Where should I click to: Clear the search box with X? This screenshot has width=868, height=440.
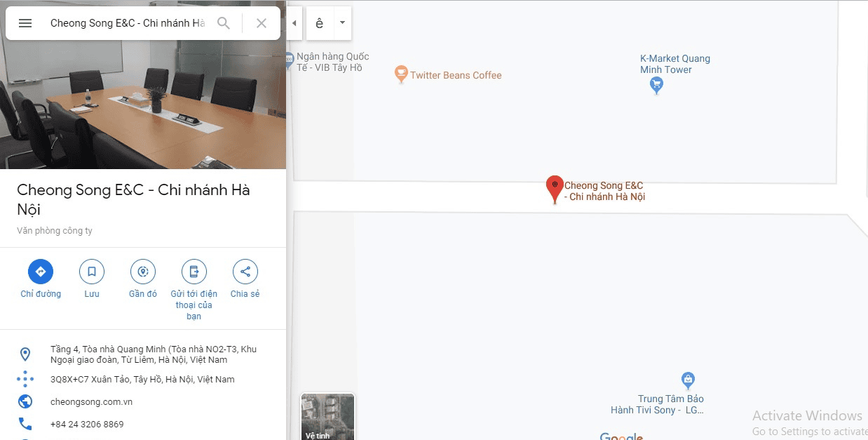pyautogui.click(x=262, y=23)
